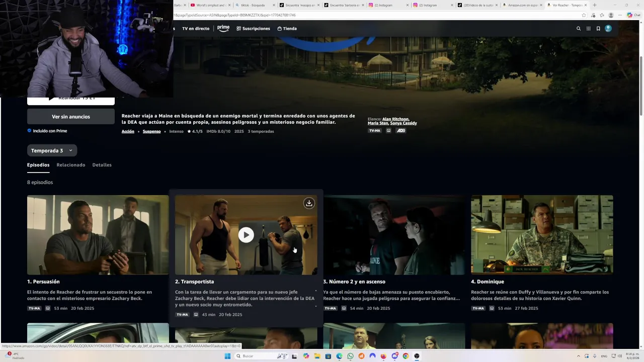Open Google Chrome from the taskbar
Viewport: 644px width, 362px height.
tap(406, 356)
